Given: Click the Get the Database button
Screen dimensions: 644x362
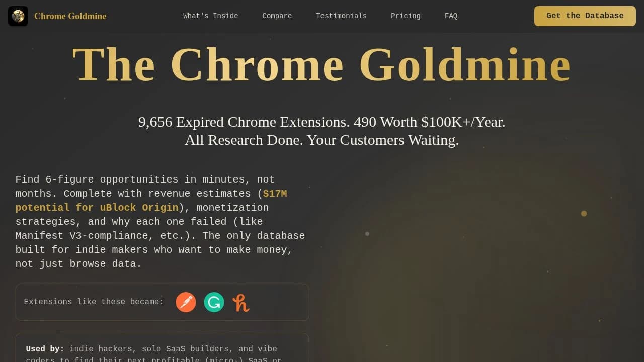Looking at the screenshot, I should click(x=585, y=16).
